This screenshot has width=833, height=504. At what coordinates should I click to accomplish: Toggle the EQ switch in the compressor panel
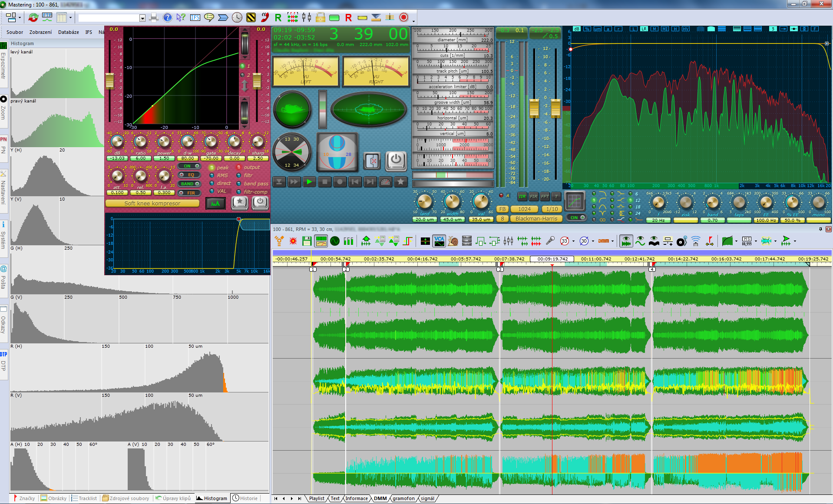click(189, 175)
